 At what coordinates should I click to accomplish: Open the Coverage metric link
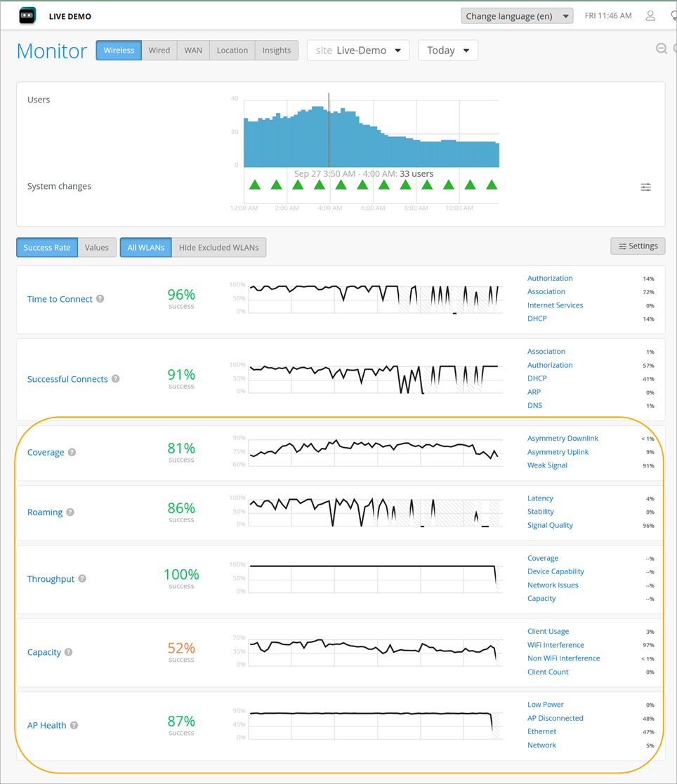coord(46,453)
